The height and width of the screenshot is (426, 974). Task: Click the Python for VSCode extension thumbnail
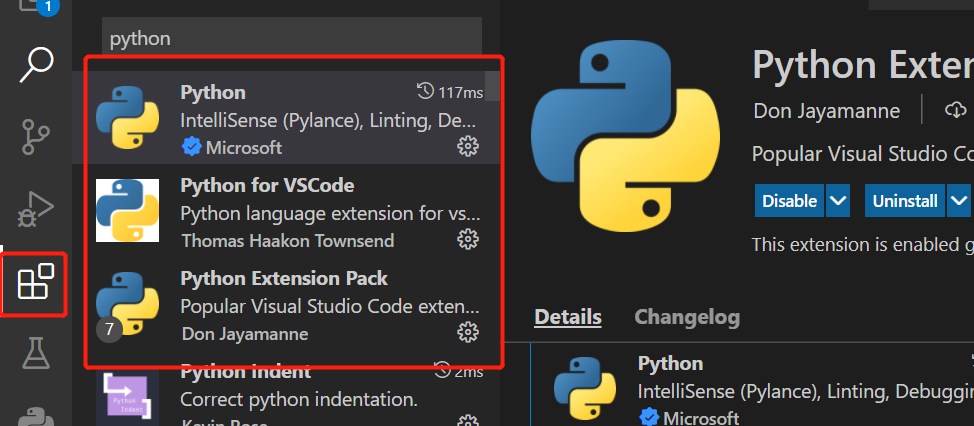(127, 211)
